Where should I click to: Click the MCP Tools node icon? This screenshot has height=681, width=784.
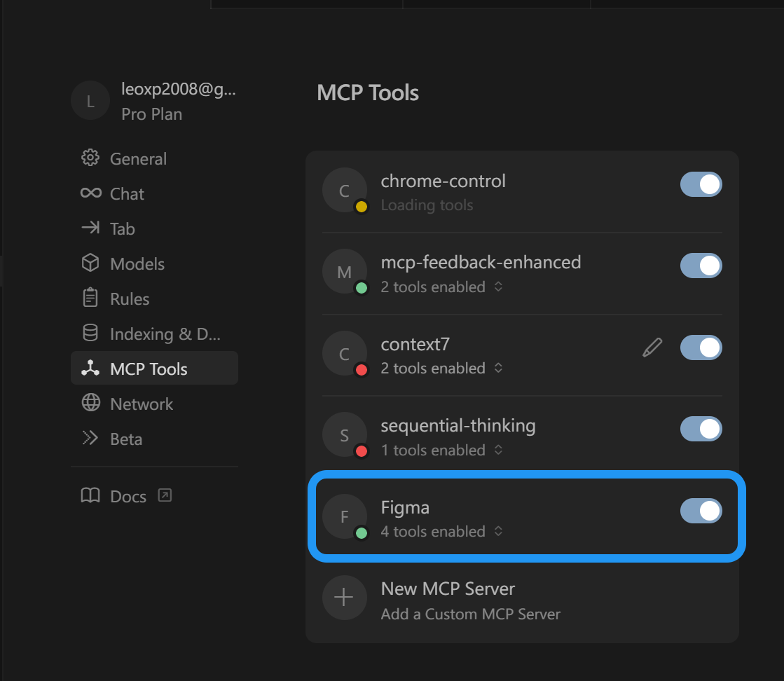[90, 368]
